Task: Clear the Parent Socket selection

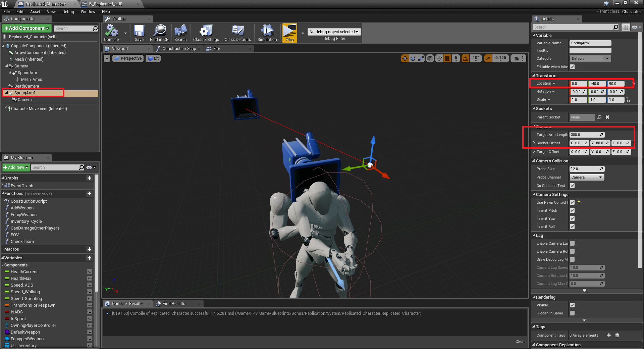Action: [x=607, y=117]
